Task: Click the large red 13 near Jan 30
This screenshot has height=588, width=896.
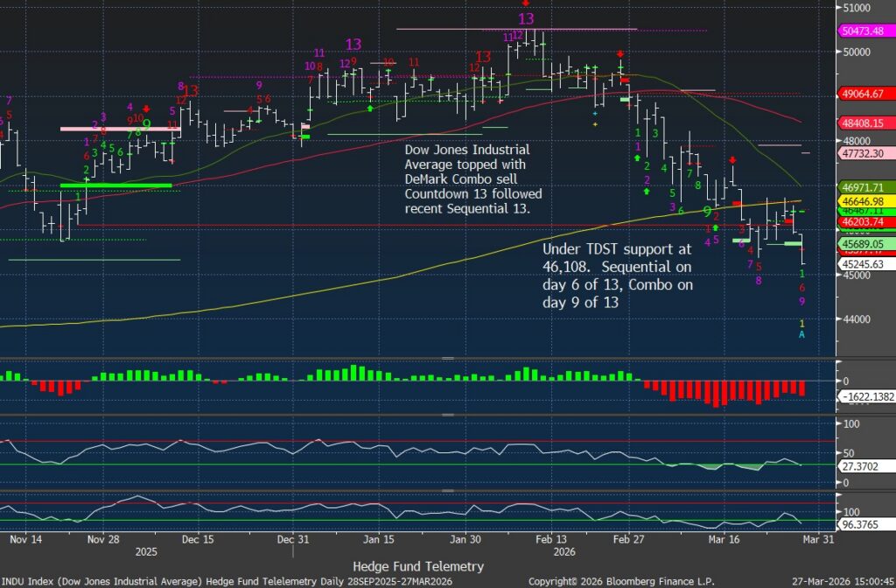Action: pos(483,57)
